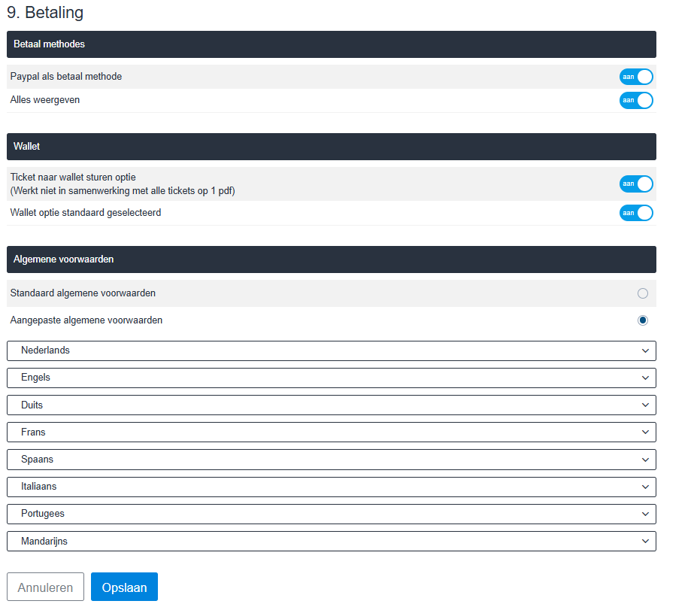Select Aangepaste algemene voorwaarden radio button
700x607 pixels.
tap(642, 320)
